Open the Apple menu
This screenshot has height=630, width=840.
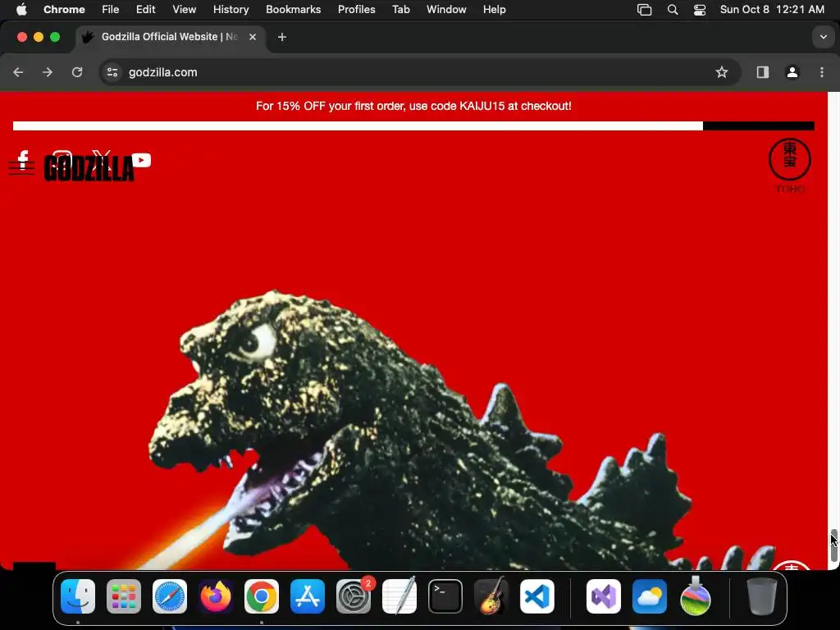[x=21, y=10]
